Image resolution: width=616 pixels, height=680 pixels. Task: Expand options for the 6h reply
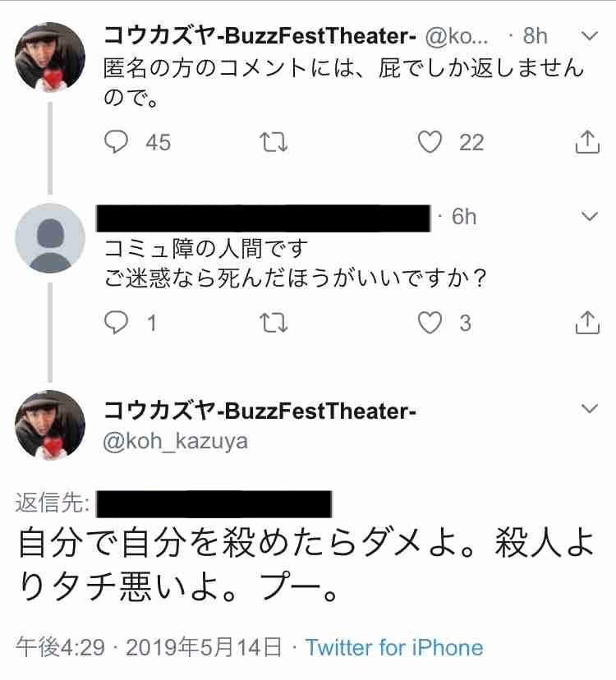(x=588, y=217)
